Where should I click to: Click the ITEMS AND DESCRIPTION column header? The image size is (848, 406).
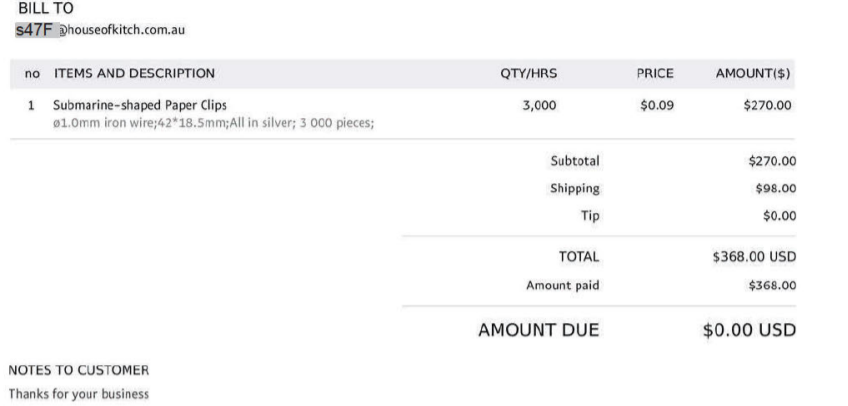134,73
